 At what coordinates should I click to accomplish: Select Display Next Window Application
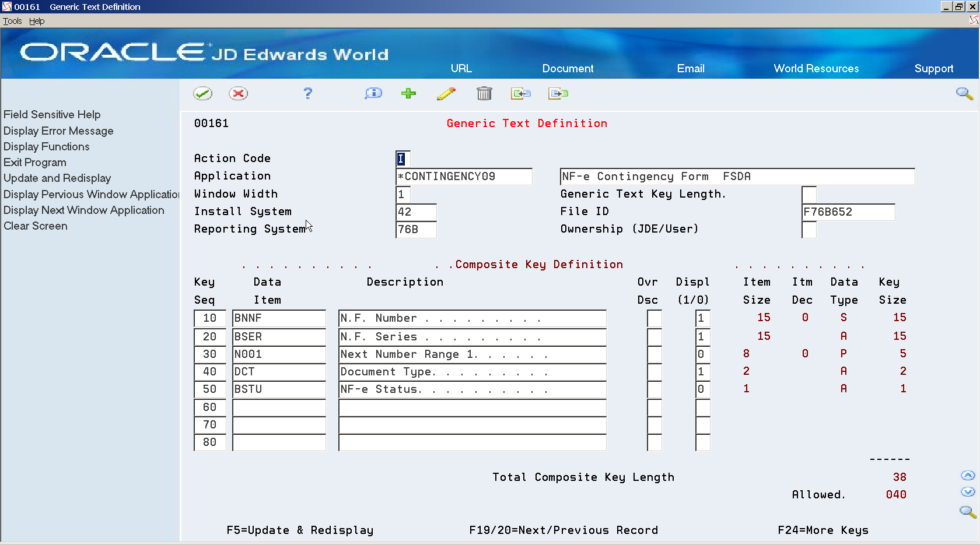84,210
